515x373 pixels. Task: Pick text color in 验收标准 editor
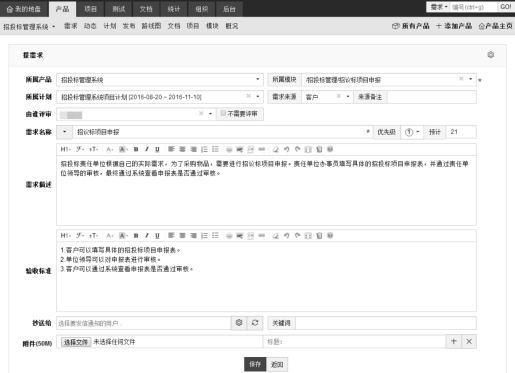pos(110,236)
